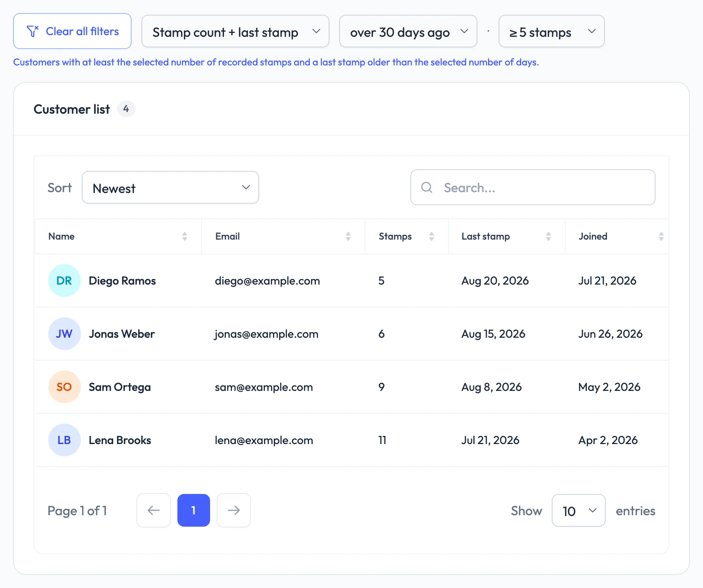
Task: Click the SO avatar for Sam Ortega
Action: [64, 387]
